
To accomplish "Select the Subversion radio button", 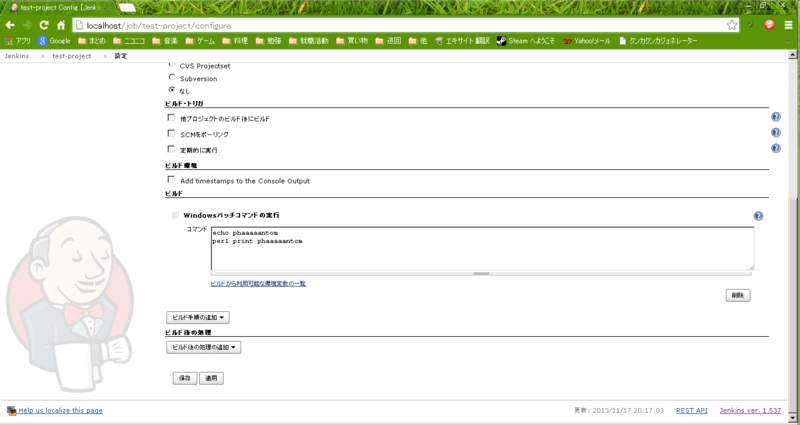I will coord(171,77).
